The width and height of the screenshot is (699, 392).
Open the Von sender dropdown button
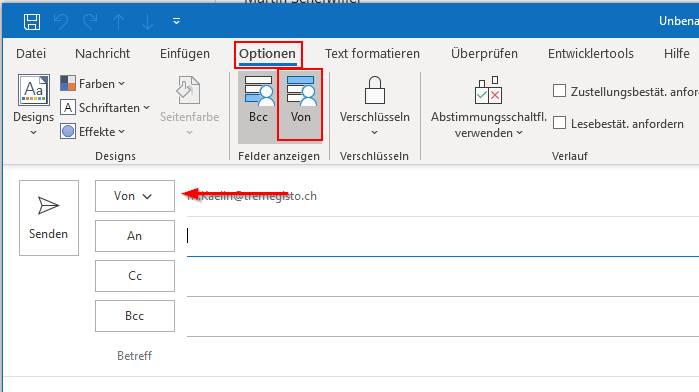[x=135, y=196]
